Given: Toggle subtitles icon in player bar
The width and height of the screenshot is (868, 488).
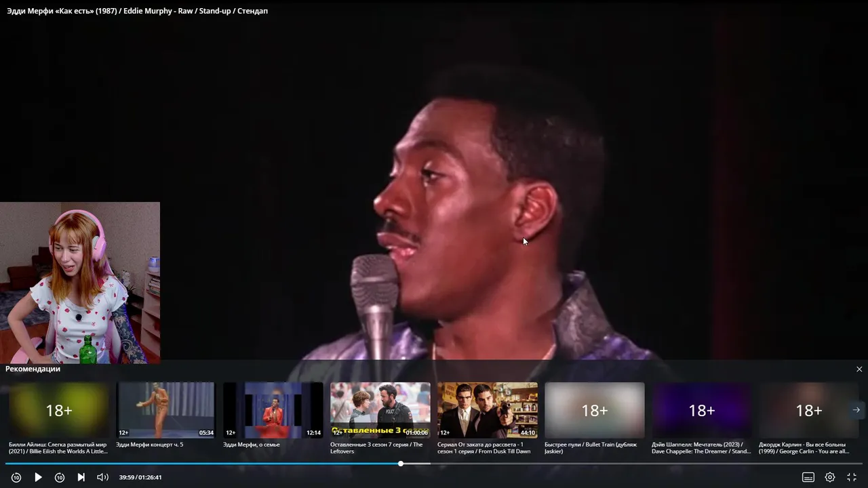Looking at the screenshot, I should click(x=808, y=477).
